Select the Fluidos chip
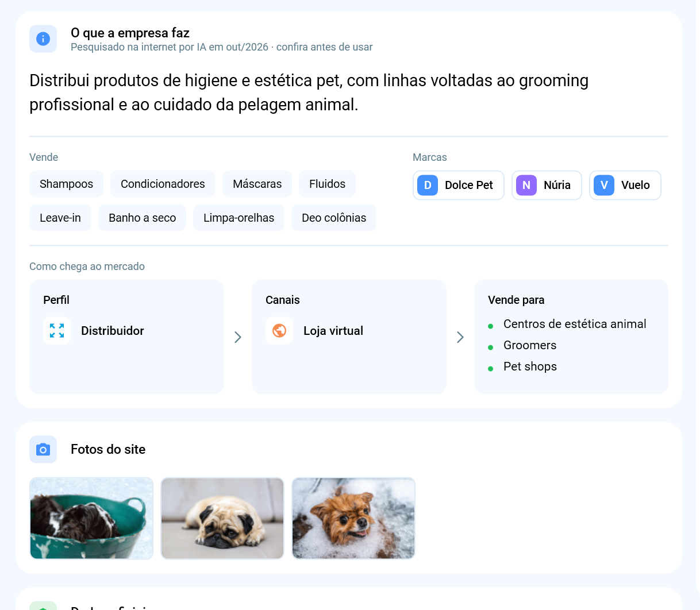The image size is (700, 610). click(x=327, y=184)
